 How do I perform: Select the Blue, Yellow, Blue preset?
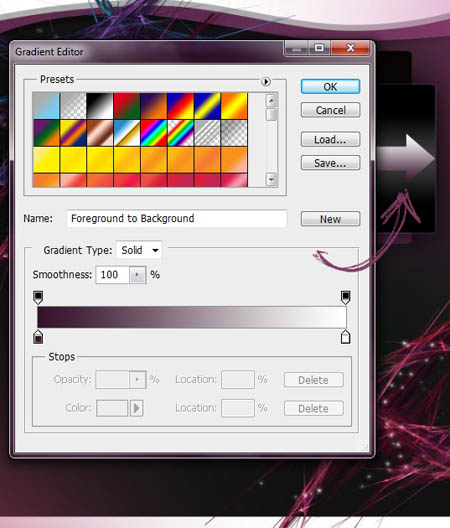click(207, 106)
